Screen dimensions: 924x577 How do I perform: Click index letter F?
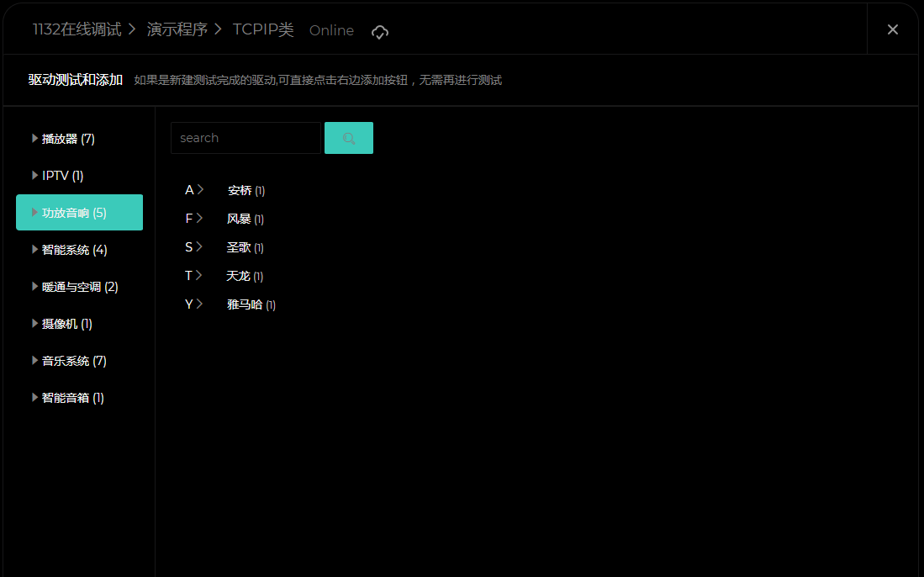pyautogui.click(x=189, y=219)
